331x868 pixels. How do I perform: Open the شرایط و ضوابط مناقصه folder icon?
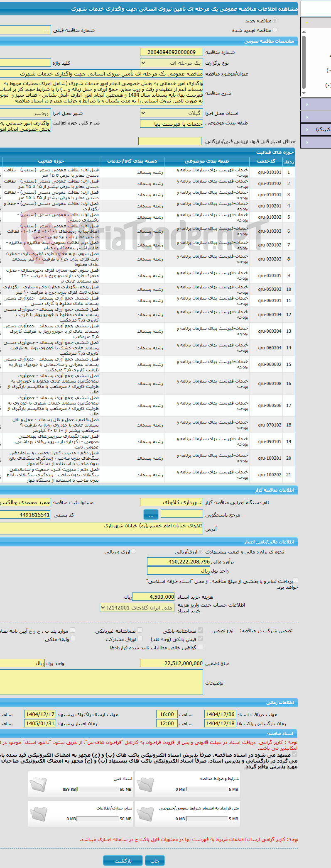(x=145, y=784)
